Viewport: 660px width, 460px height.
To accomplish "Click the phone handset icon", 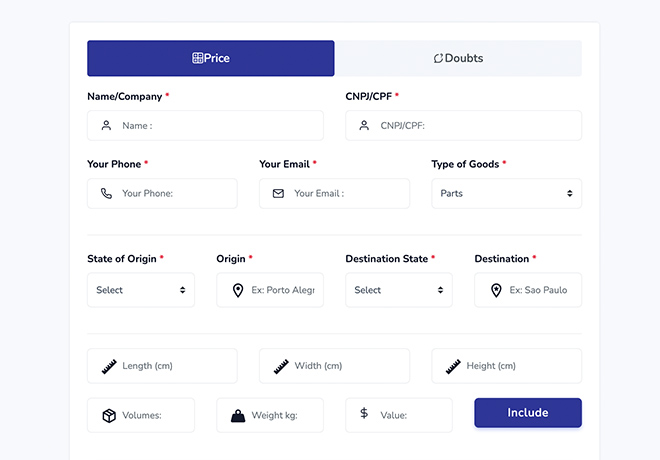I will click(x=106, y=194).
